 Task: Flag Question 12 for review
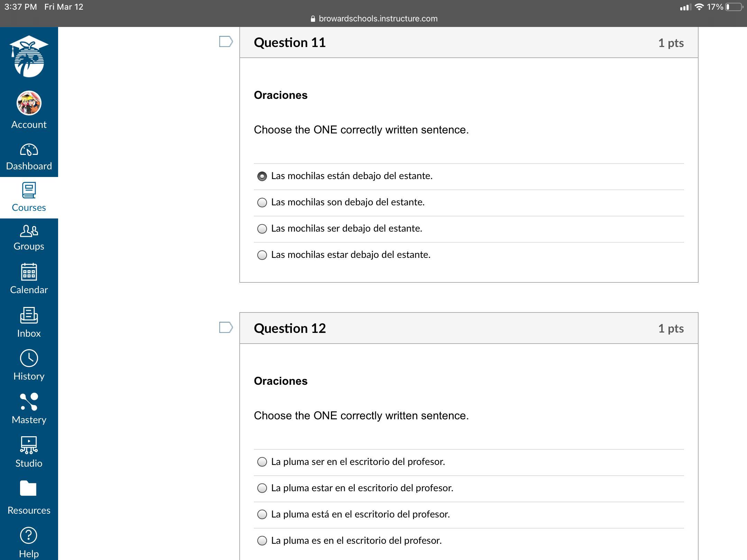(x=226, y=327)
